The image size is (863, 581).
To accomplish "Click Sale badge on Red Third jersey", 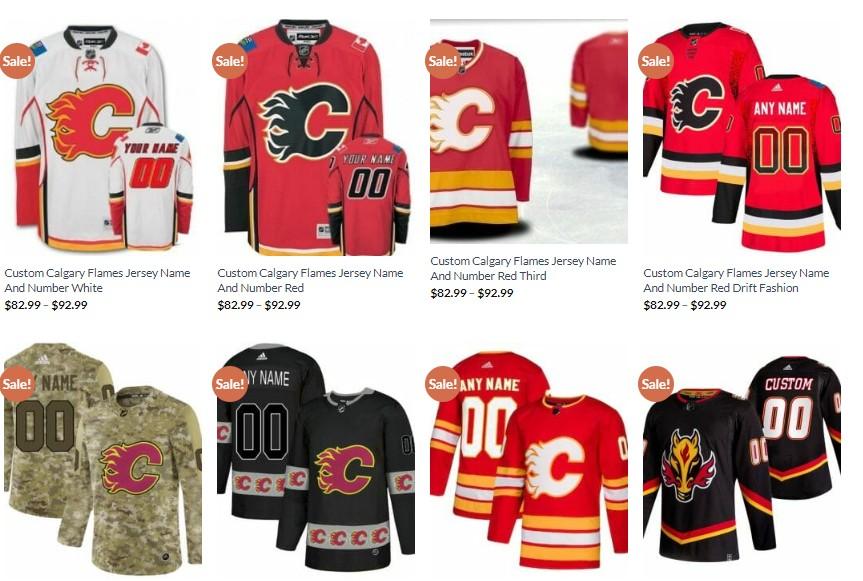I will tap(443, 61).
